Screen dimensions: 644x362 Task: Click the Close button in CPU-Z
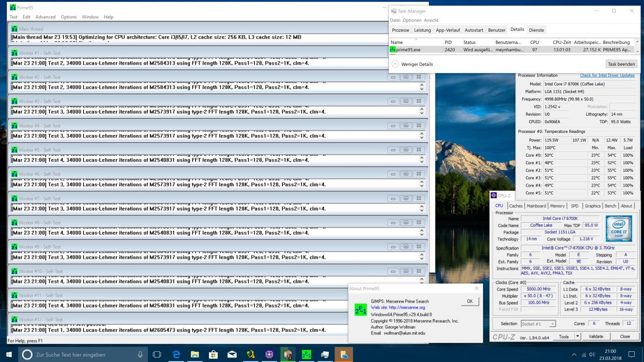624,336
